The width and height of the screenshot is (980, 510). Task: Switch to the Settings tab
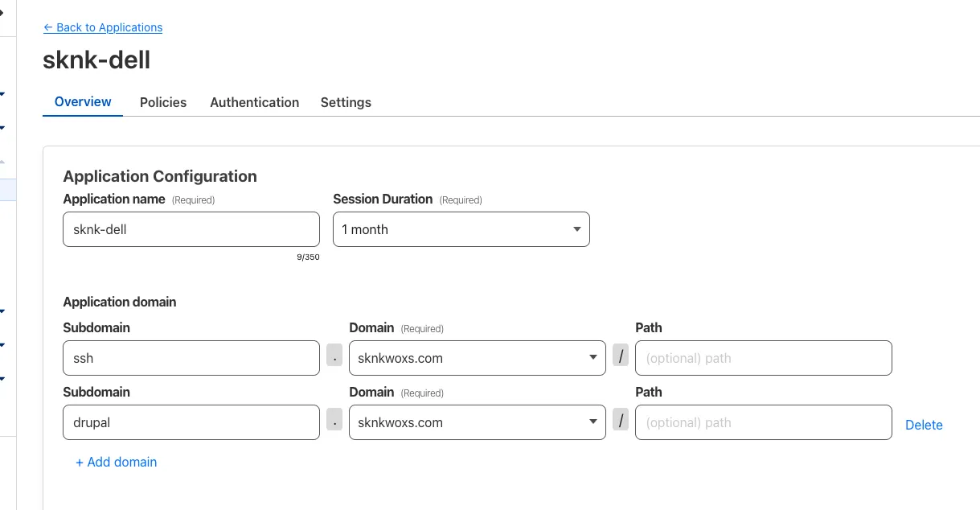pos(346,102)
